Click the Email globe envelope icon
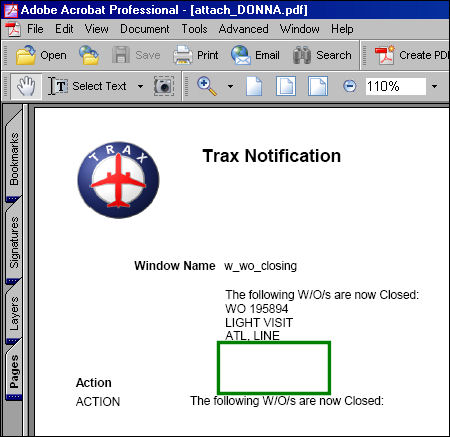The height and width of the screenshot is (437, 450). [x=240, y=55]
